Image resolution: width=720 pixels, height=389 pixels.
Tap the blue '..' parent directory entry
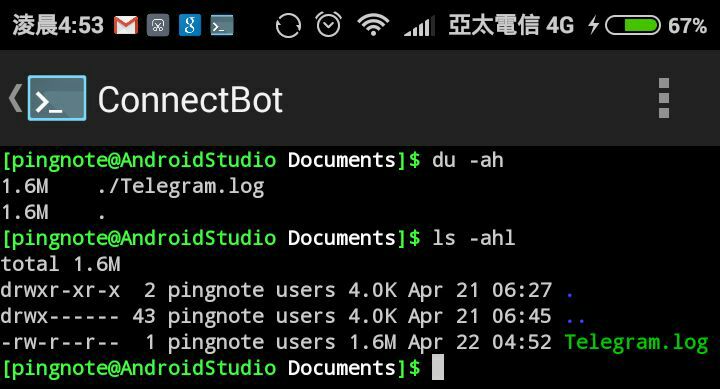coord(575,320)
